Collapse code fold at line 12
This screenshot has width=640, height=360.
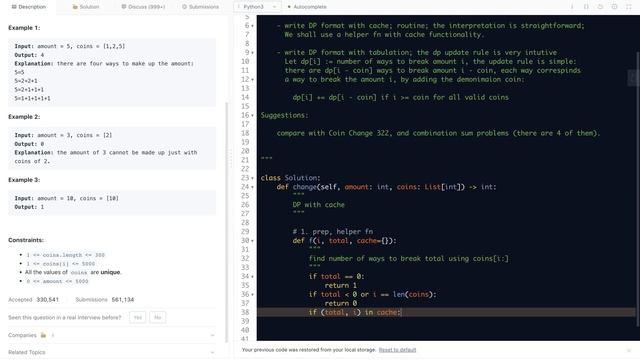252,80
